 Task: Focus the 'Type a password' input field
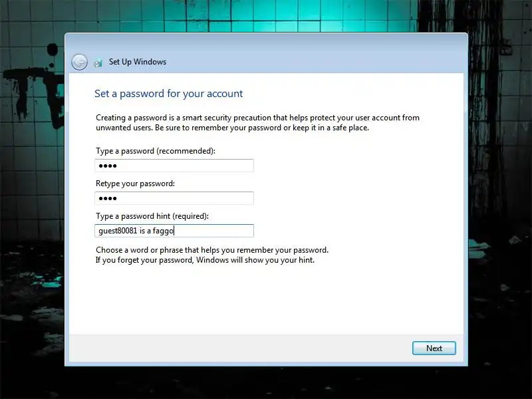click(174, 166)
